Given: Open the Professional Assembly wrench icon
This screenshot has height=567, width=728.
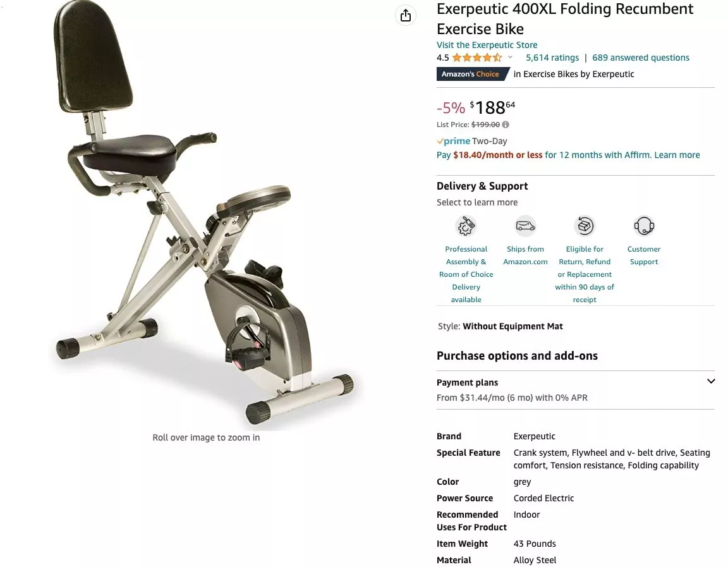Looking at the screenshot, I should 466,226.
